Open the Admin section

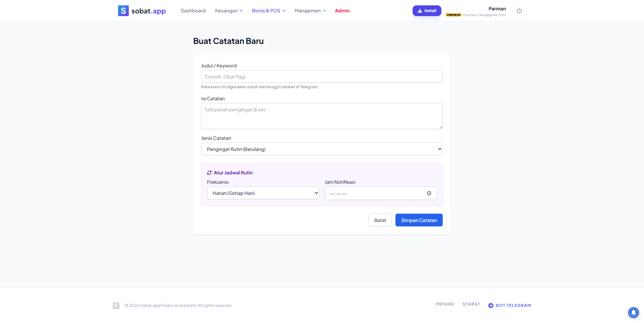pyautogui.click(x=342, y=11)
